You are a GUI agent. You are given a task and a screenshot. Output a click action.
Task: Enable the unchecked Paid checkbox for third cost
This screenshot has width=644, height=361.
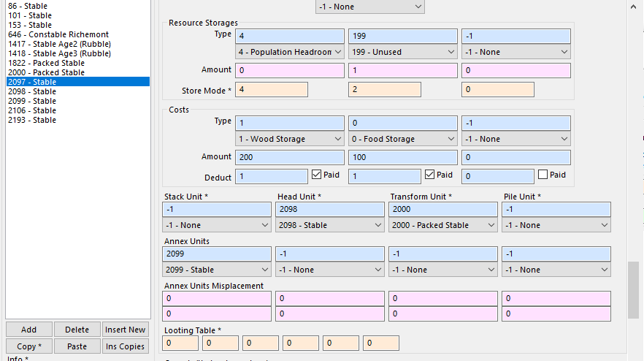(543, 175)
